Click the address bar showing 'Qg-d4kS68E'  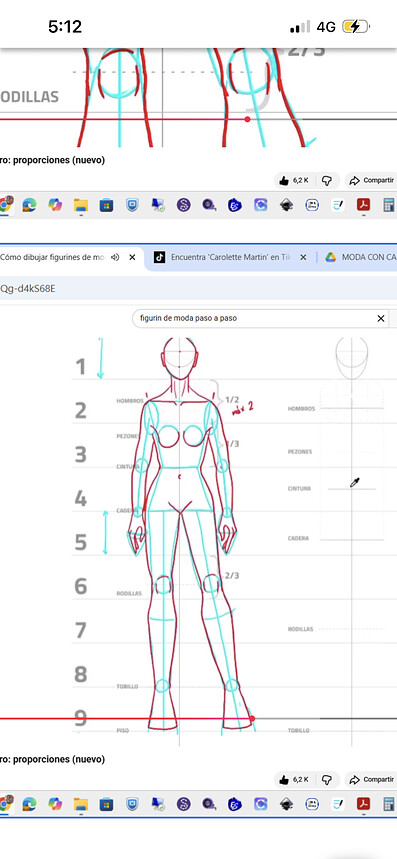[198, 288]
